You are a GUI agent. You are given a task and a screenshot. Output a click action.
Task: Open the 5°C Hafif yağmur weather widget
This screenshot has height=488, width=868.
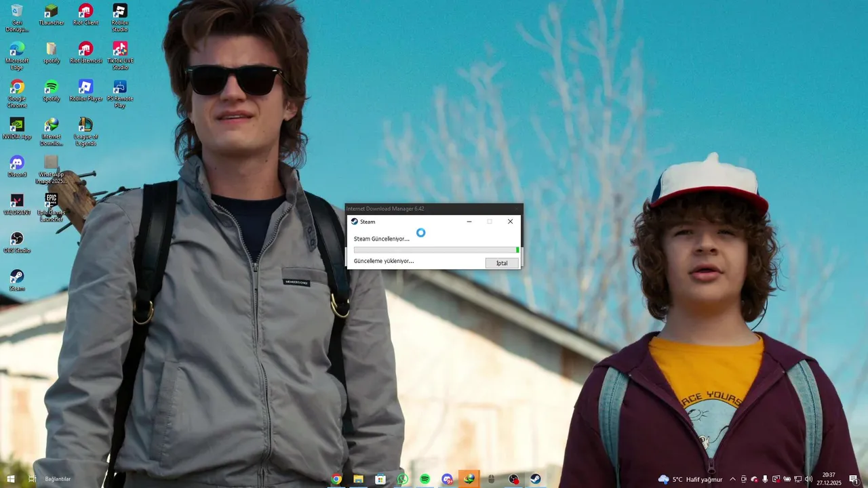pos(690,479)
